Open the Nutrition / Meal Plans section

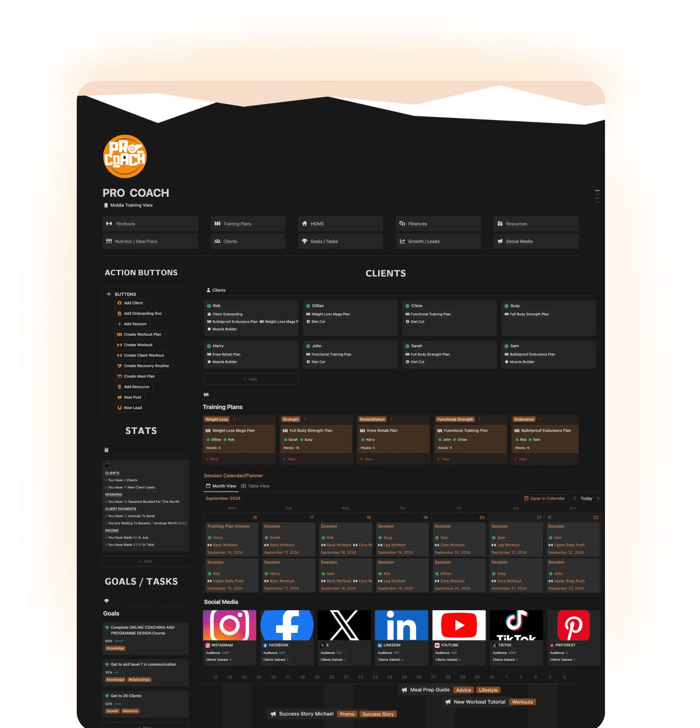coord(136,241)
